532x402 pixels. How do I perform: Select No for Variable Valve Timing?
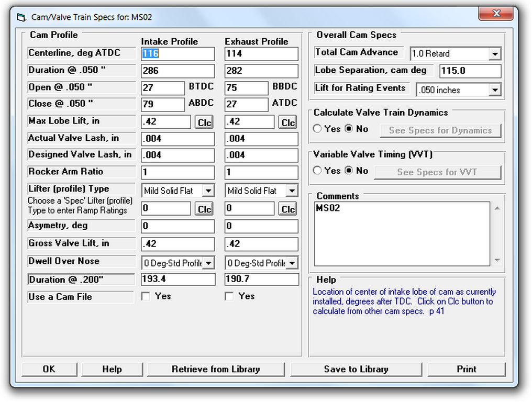[349, 171]
